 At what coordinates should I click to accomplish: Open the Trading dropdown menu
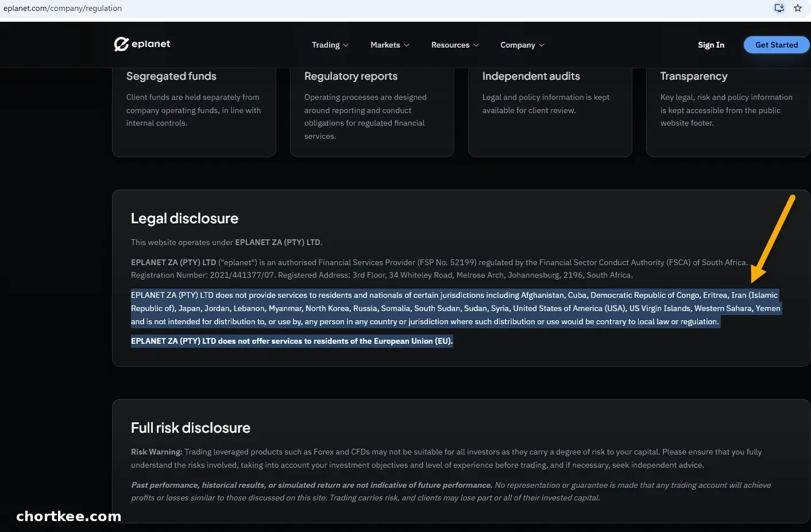pos(330,45)
